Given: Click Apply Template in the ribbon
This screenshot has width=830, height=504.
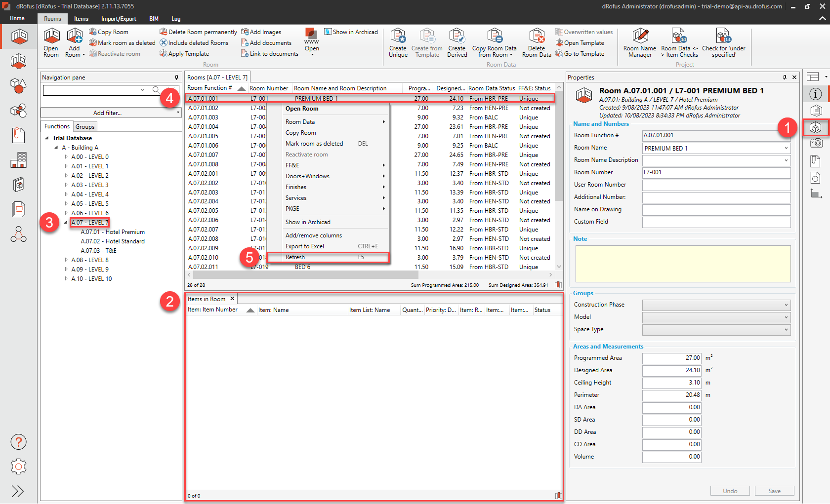Looking at the screenshot, I should point(188,54).
